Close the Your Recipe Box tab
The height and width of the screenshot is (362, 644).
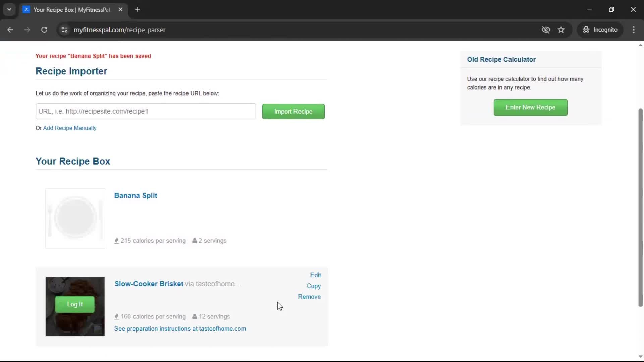[x=121, y=10]
